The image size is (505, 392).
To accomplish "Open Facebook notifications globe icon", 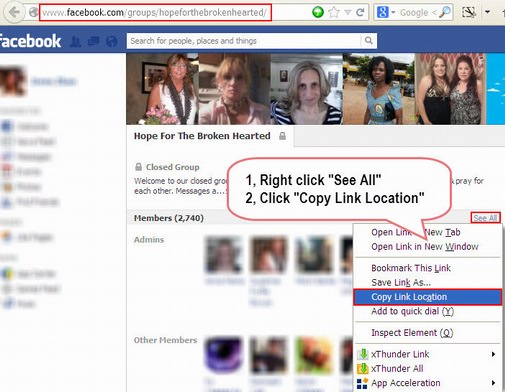I will tap(111, 42).
